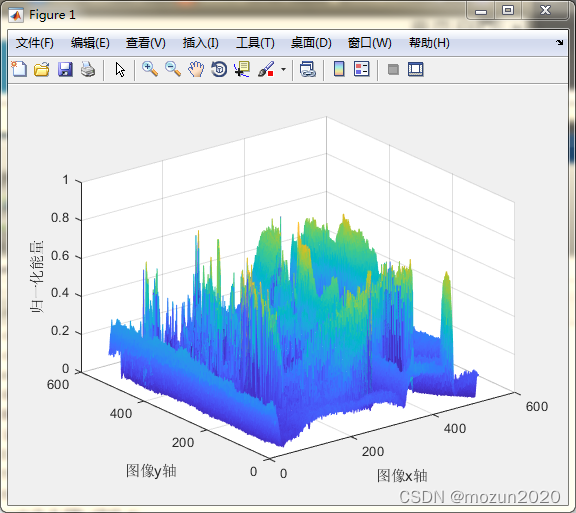Click the dock figure arrow icon
Image resolution: width=576 pixels, height=513 pixels.
(x=559, y=42)
